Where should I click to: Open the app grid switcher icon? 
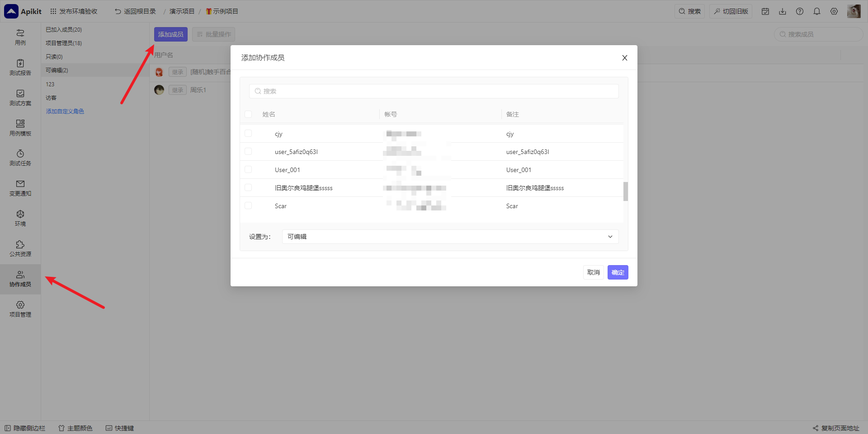53,11
